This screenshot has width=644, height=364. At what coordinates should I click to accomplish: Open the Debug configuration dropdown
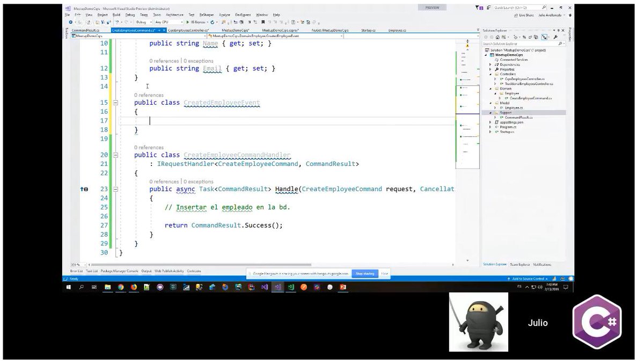[x=144, y=22]
